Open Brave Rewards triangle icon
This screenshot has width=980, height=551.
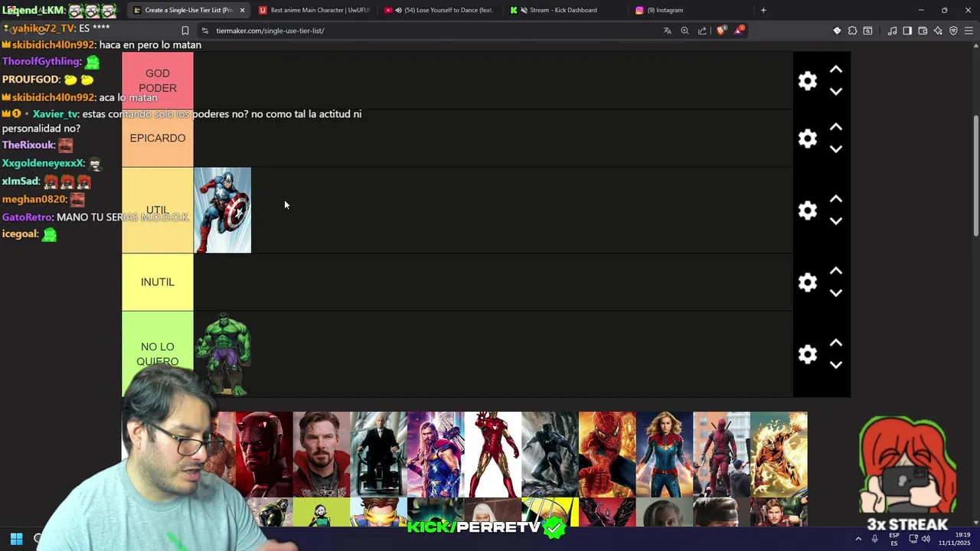click(739, 31)
